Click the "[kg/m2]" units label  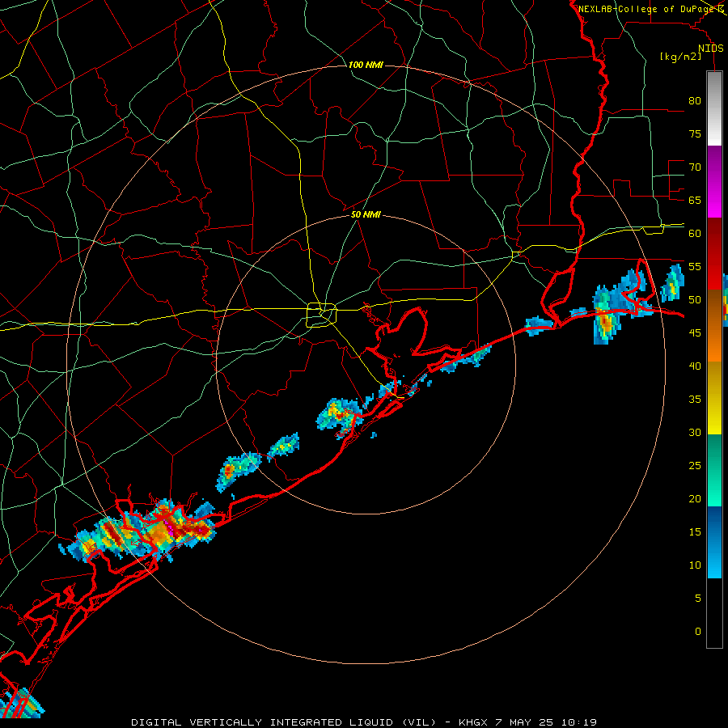pos(681,57)
